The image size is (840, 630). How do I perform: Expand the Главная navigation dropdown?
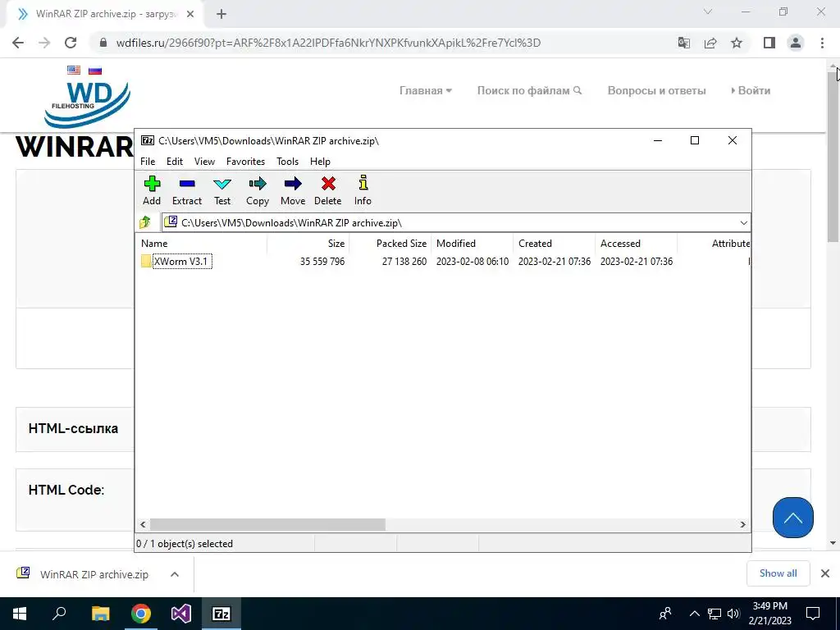pos(426,90)
